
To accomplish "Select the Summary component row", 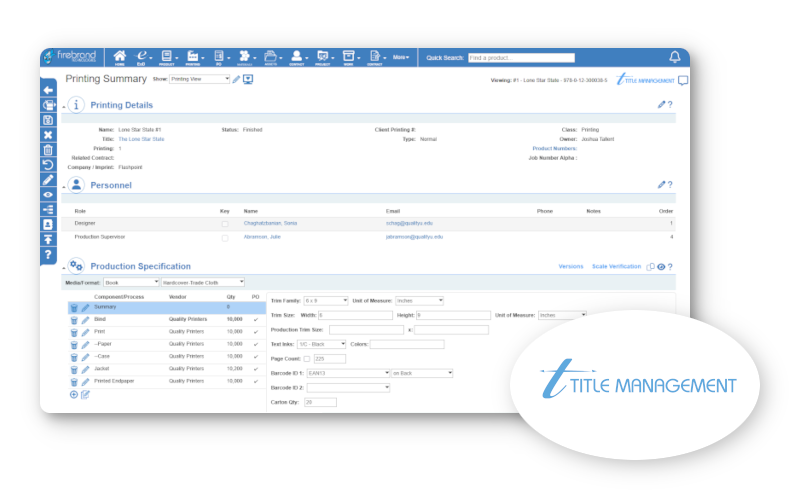I will [x=167, y=307].
